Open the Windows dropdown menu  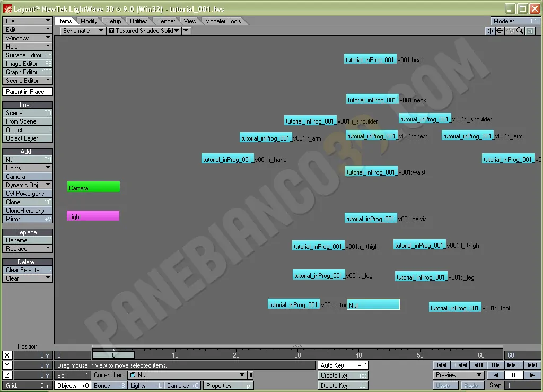pyautogui.click(x=28, y=38)
